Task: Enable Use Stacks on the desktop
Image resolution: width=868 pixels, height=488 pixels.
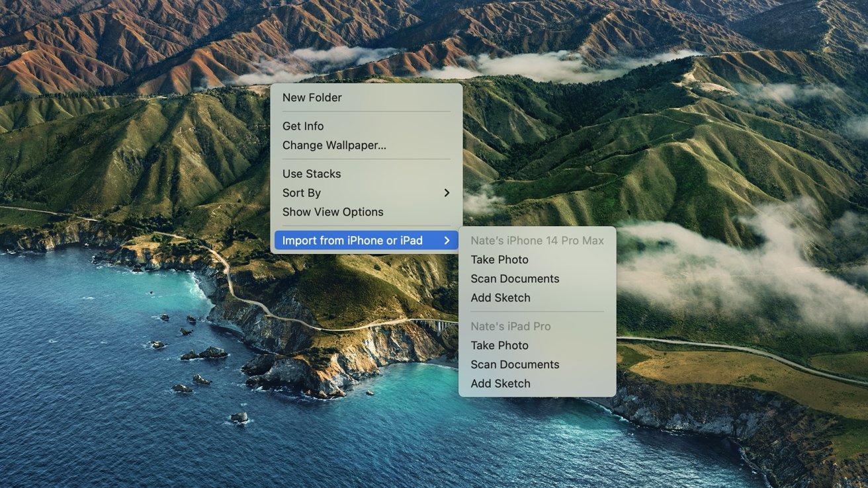Action: coord(312,173)
